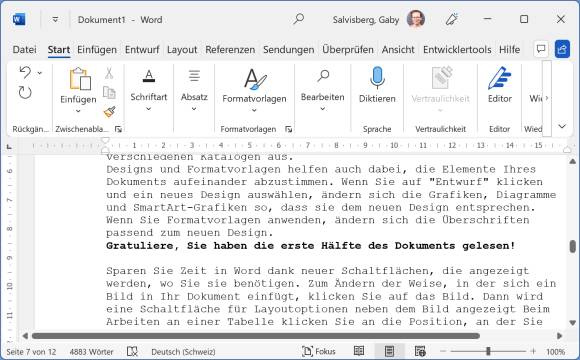
Task: Open the Formatvorlagen pane dialog launcher
Action: (x=289, y=129)
